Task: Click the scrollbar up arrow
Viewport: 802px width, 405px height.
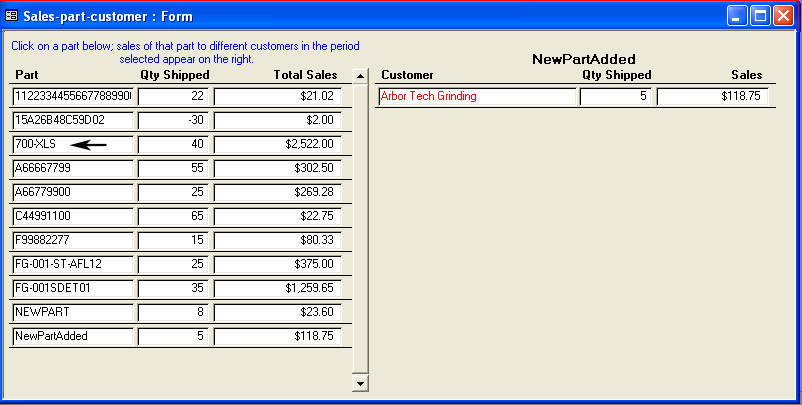Action: tap(360, 76)
